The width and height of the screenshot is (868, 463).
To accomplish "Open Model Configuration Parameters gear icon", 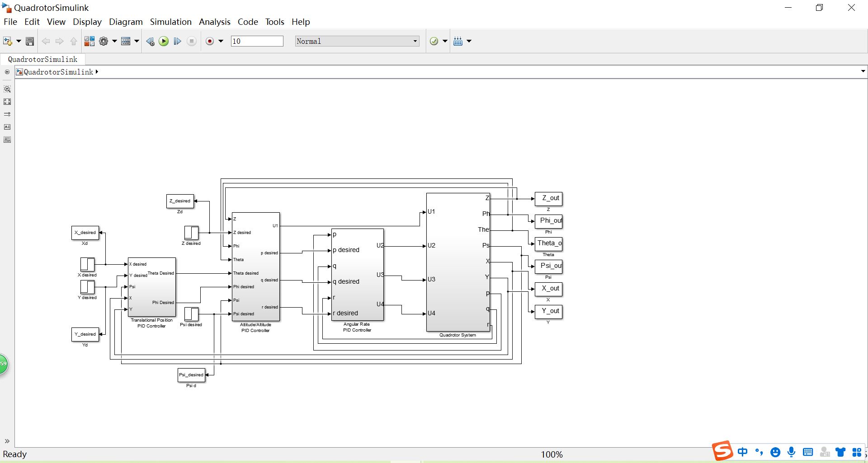I will tap(104, 42).
